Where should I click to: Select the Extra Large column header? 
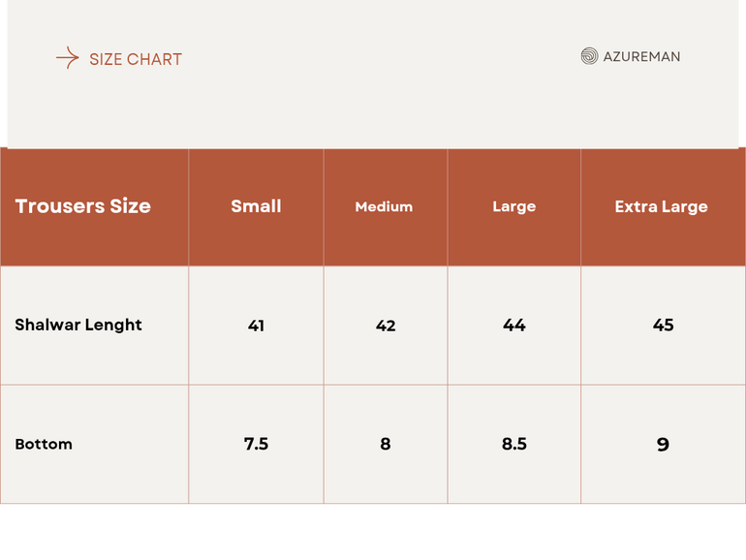click(661, 207)
